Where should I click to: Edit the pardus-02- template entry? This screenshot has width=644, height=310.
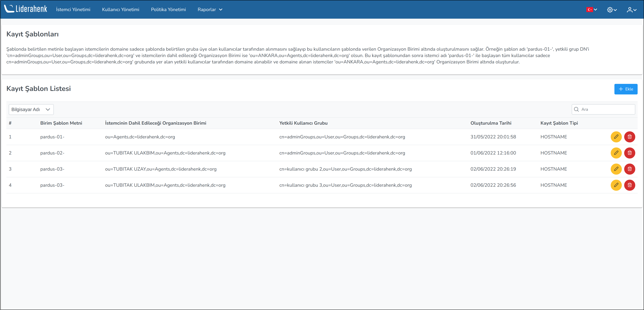point(616,153)
